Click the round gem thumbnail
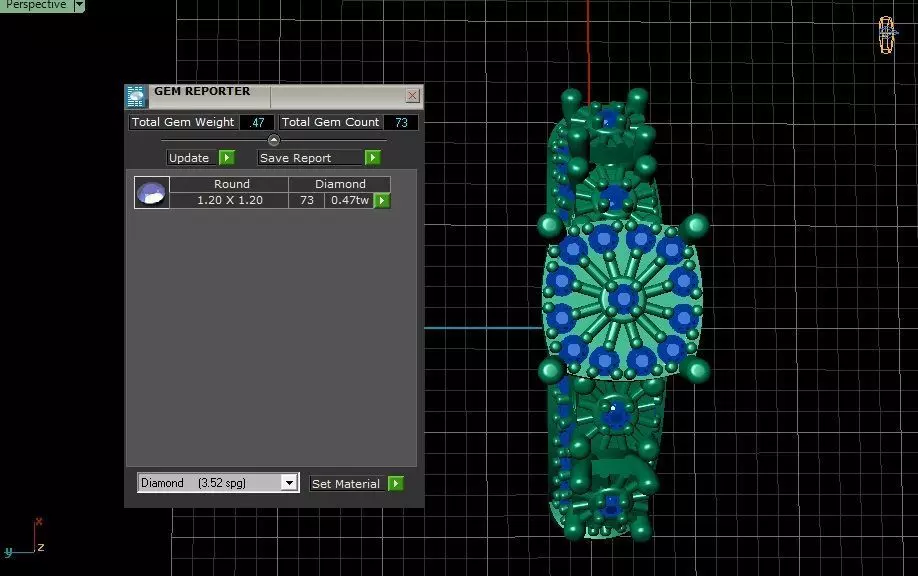The height and width of the screenshot is (576, 918). 152,193
